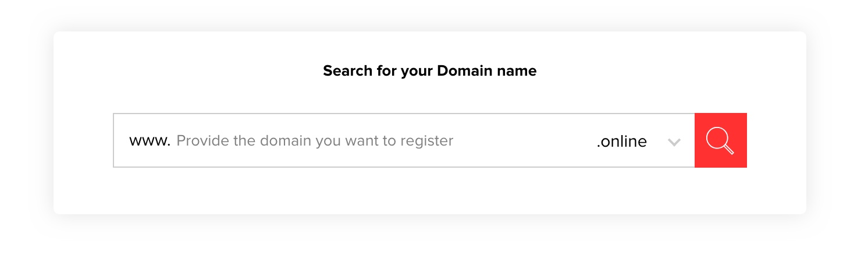The height and width of the screenshot is (255, 868).
Task: Expand the domain extension chevron arrow
Action: click(x=674, y=142)
